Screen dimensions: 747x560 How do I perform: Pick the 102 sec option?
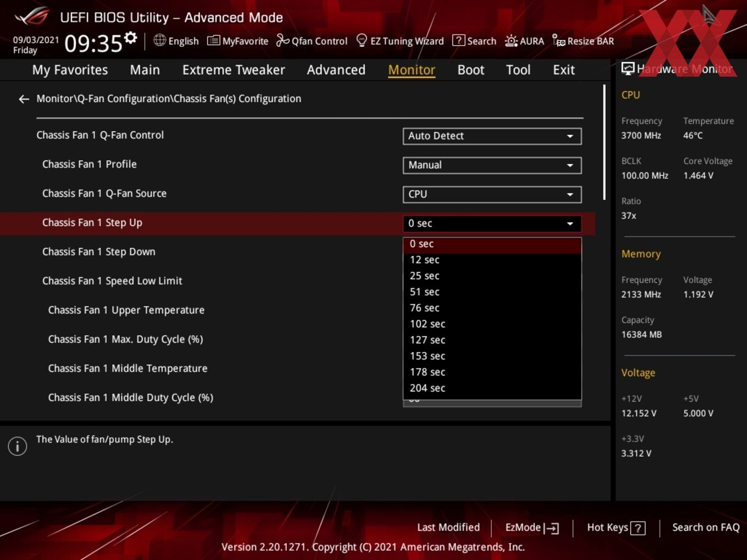pos(492,324)
